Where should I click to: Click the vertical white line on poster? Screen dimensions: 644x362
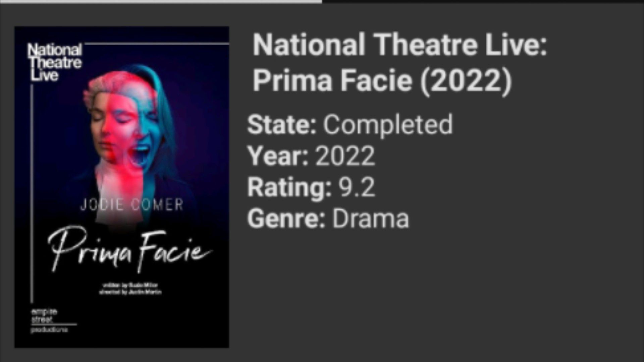pos(32,194)
